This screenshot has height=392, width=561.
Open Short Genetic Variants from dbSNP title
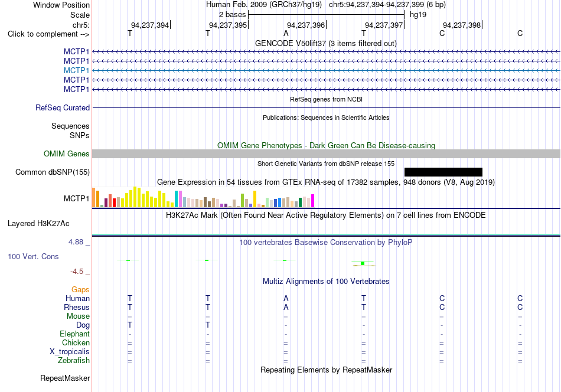click(x=326, y=164)
